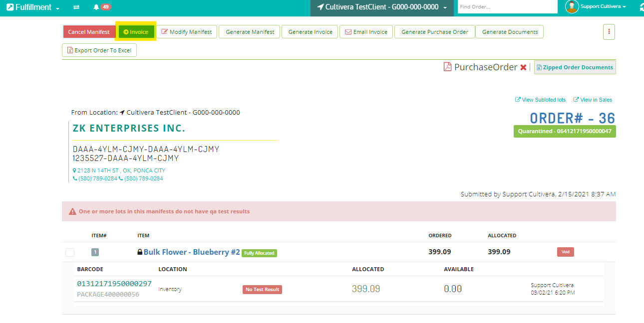Click the Fully Allocated badge
Viewport: 644px width, 323px height.
coord(259,253)
